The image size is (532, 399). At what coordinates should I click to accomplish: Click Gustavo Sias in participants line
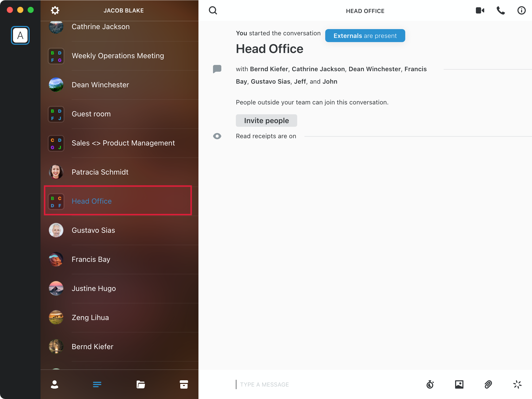(x=270, y=82)
